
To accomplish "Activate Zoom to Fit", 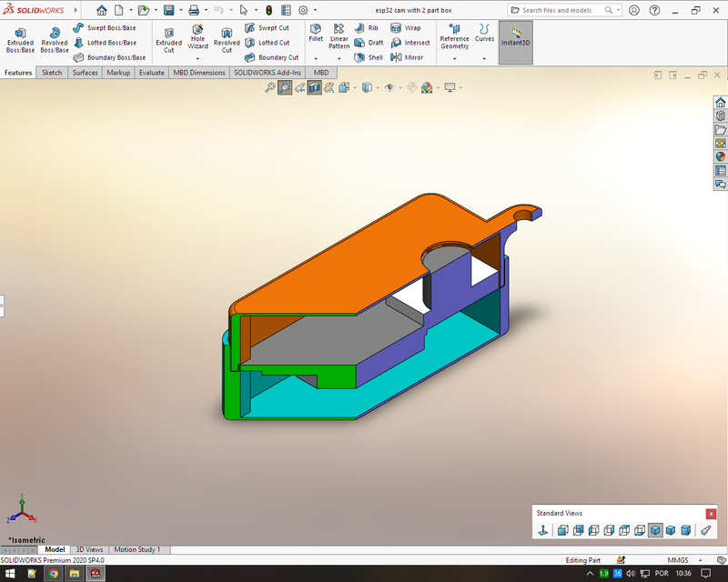I will (x=269, y=87).
